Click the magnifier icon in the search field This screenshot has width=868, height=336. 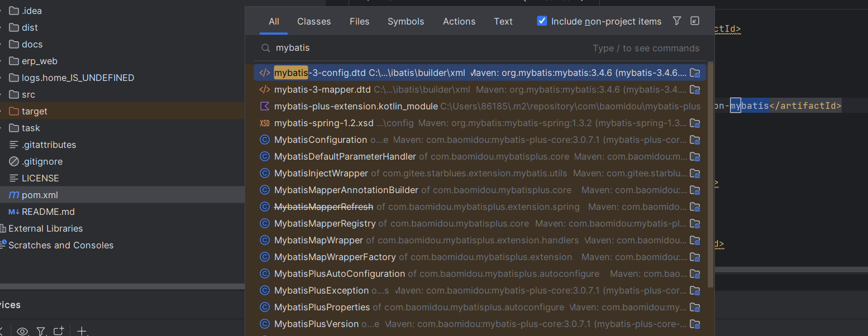(265, 48)
